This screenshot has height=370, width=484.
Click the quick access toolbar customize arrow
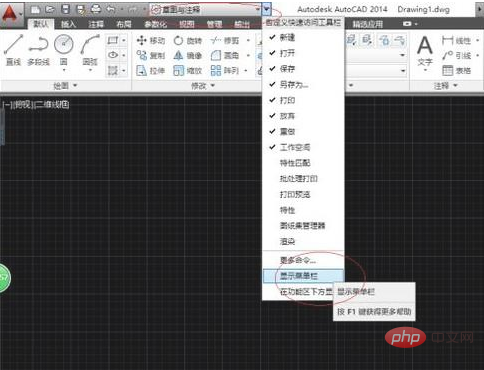point(266,10)
